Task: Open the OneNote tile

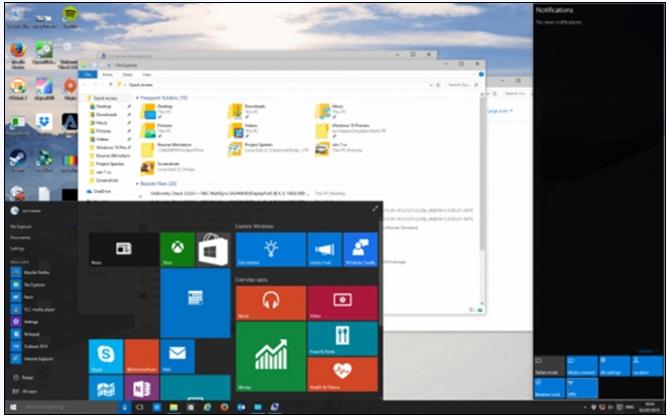Action: click(x=142, y=387)
